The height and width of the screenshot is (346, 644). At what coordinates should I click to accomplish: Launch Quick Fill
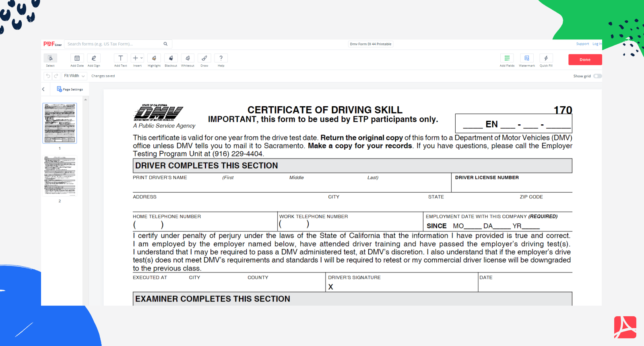(x=546, y=59)
